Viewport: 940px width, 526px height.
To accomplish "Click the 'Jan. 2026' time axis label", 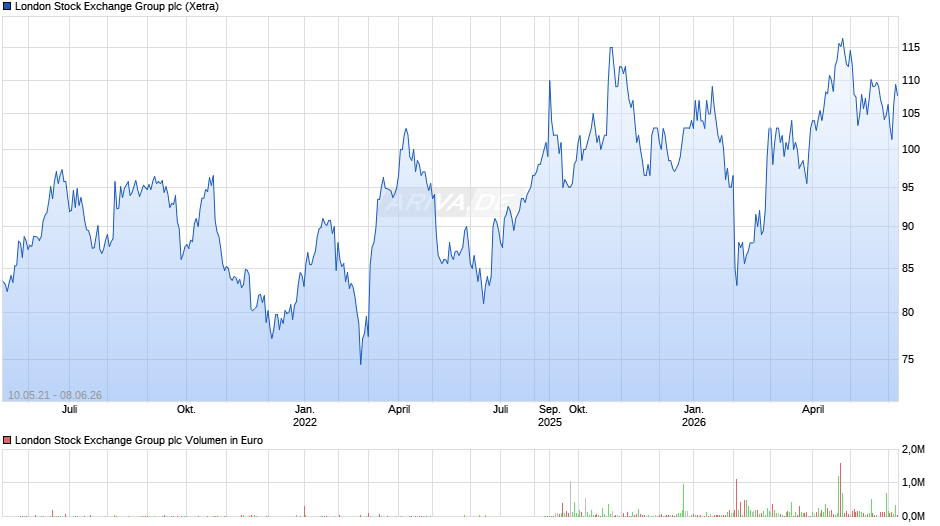I will [x=694, y=416].
